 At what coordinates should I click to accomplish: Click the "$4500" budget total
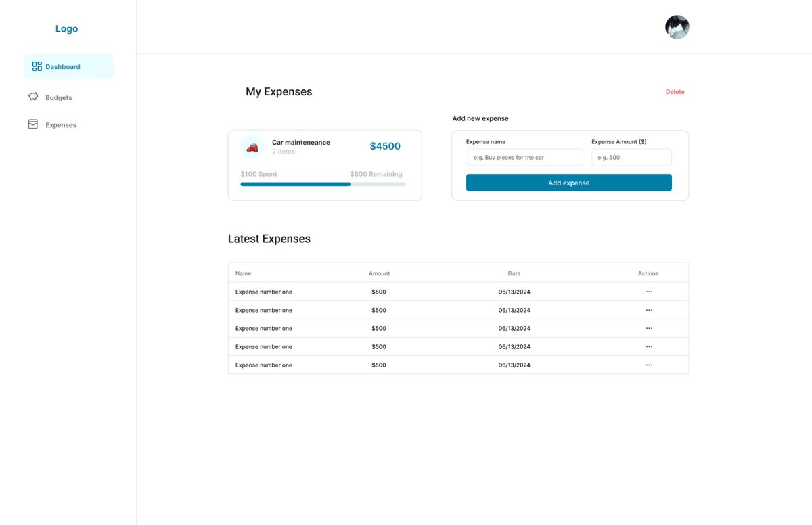[385, 146]
